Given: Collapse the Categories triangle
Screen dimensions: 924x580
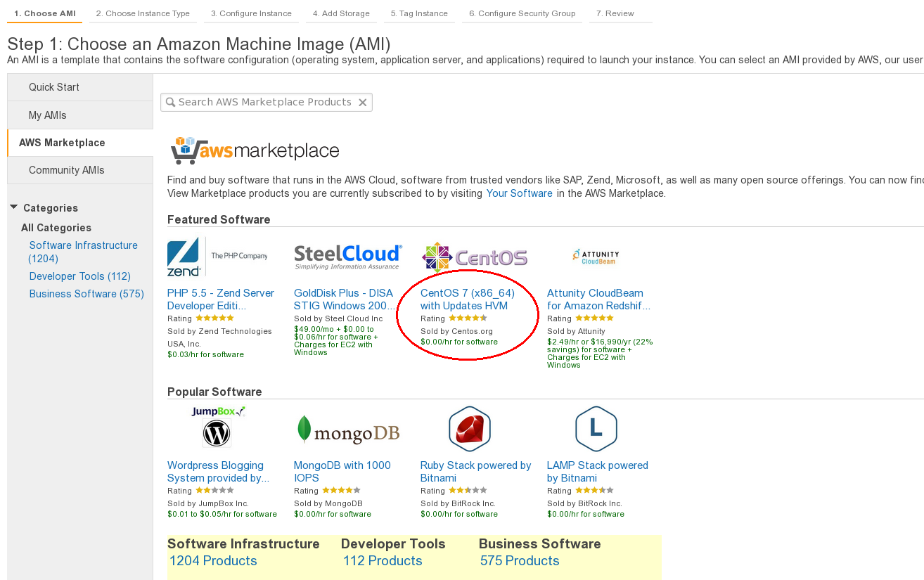Looking at the screenshot, I should tap(13, 207).
